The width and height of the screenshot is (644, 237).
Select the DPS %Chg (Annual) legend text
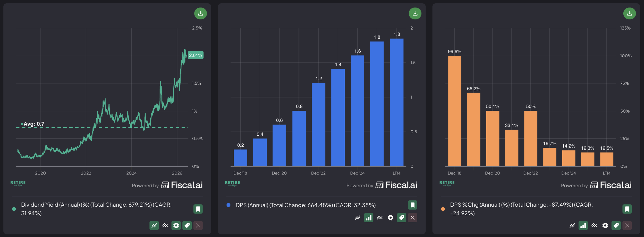point(522,209)
